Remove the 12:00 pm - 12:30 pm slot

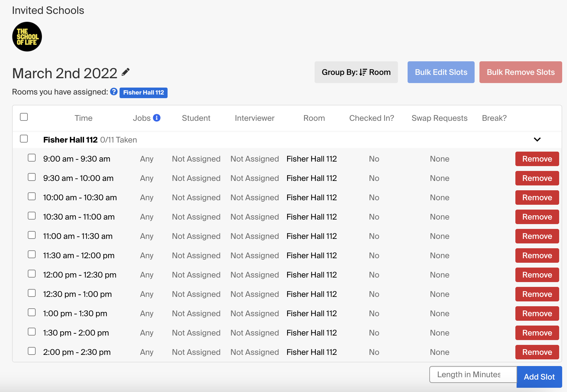tap(537, 275)
